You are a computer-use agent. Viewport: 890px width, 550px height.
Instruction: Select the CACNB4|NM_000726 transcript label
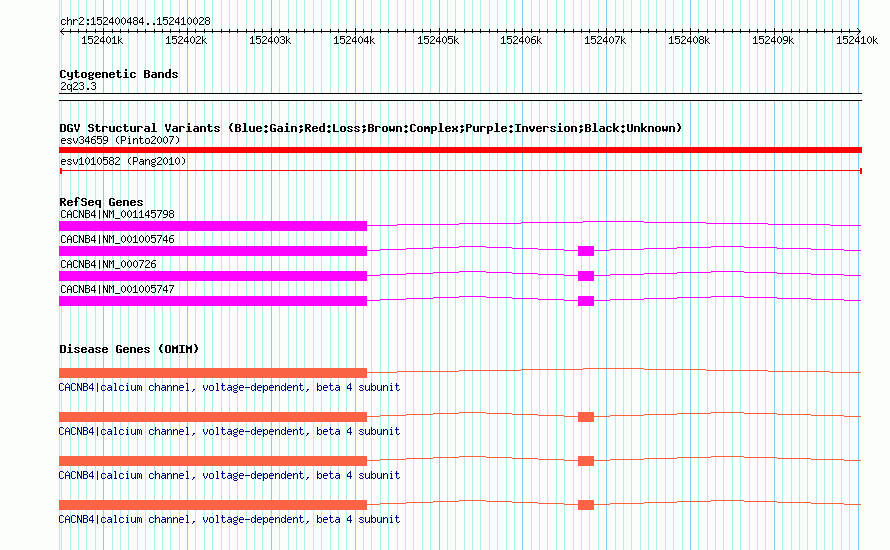(108, 264)
